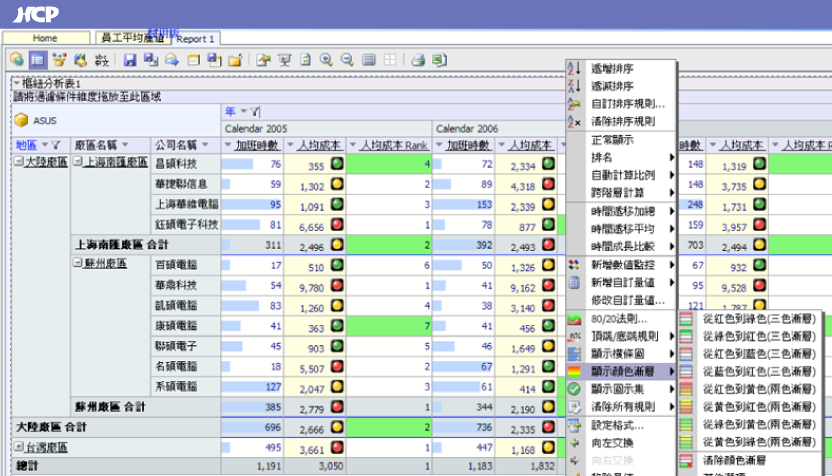Select the list view toolbar icon
The image size is (832, 476).
(38, 60)
